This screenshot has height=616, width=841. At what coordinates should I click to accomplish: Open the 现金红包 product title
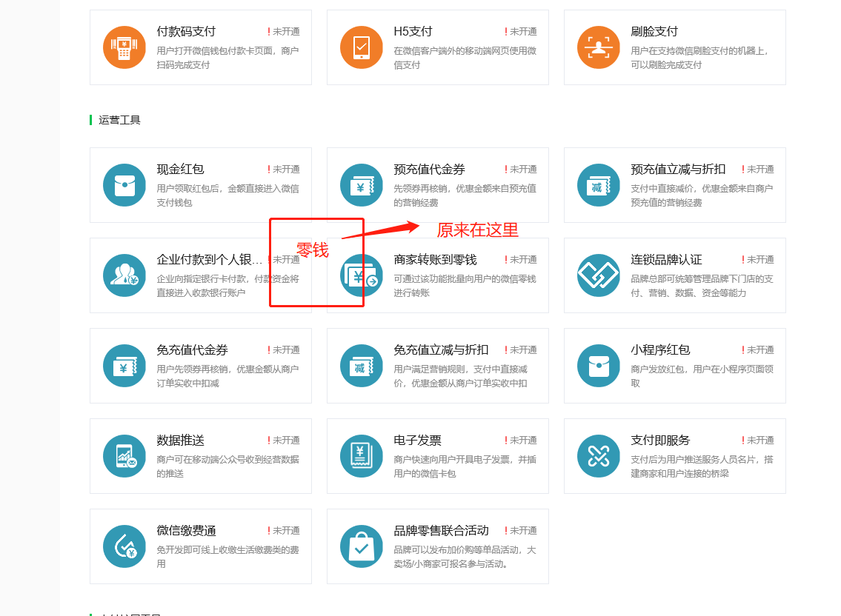click(180, 170)
